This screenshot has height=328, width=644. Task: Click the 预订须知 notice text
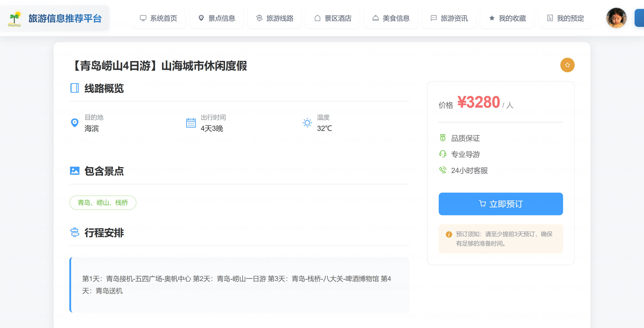click(x=504, y=239)
